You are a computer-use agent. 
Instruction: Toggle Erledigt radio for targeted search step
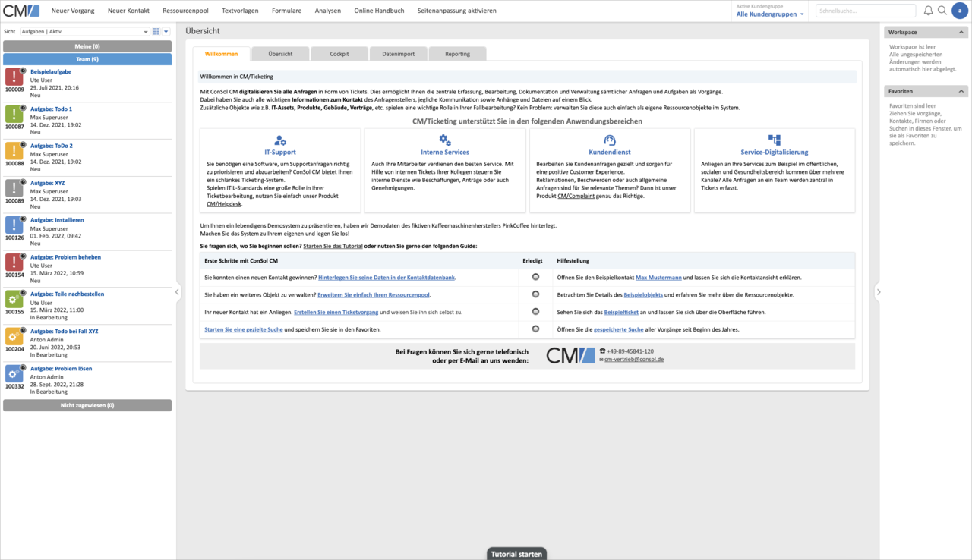pyautogui.click(x=535, y=329)
